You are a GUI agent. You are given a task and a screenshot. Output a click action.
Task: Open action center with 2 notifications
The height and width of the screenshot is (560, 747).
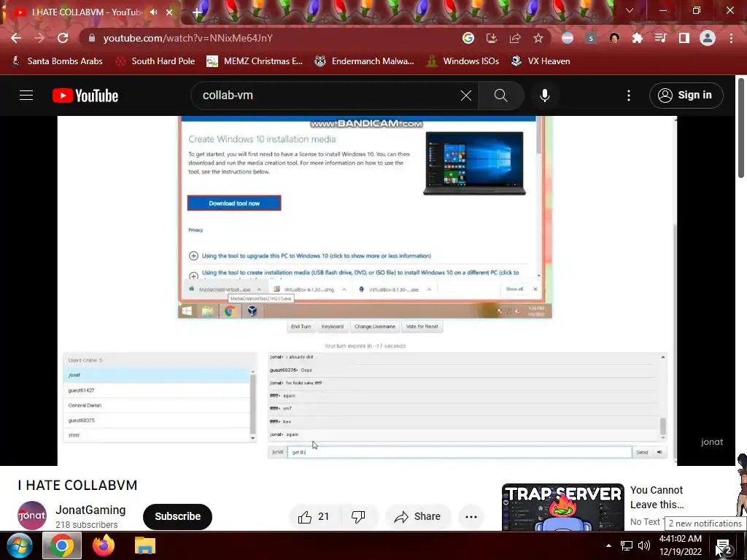tap(724, 547)
